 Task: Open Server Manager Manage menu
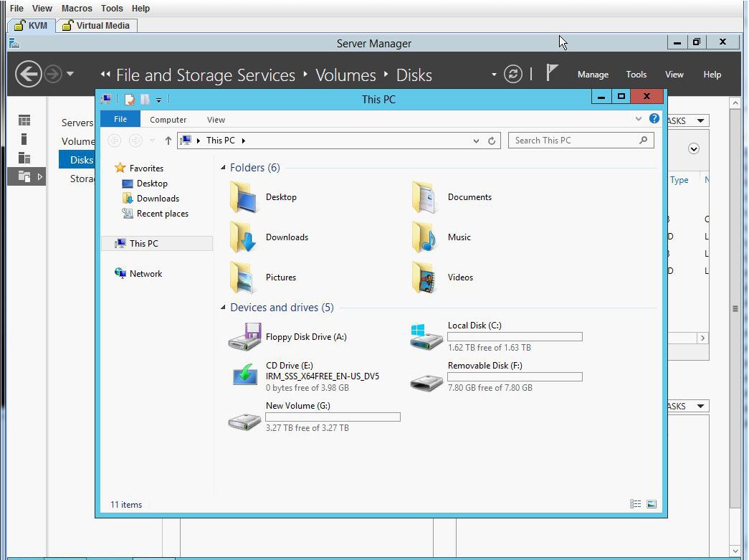tap(593, 74)
